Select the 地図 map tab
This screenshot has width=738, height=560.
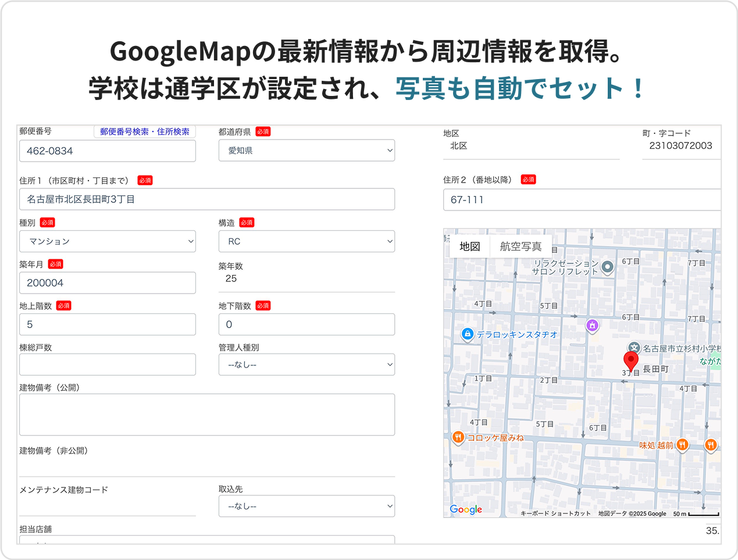470,247
